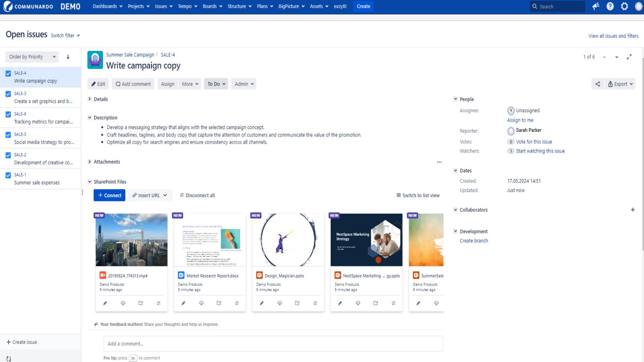Click the expand to full screen icon

tap(629, 57)
